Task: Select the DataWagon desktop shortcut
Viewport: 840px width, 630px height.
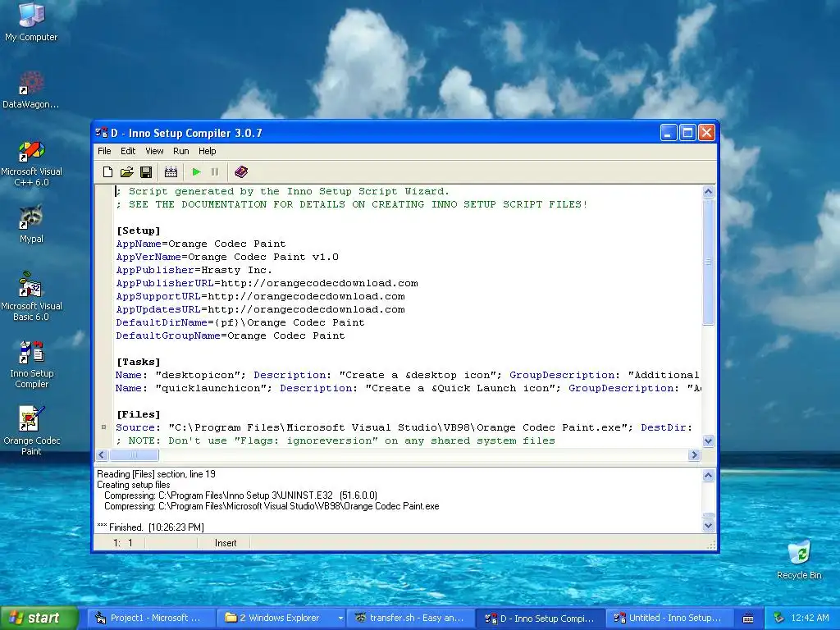Action: (31, 89)
